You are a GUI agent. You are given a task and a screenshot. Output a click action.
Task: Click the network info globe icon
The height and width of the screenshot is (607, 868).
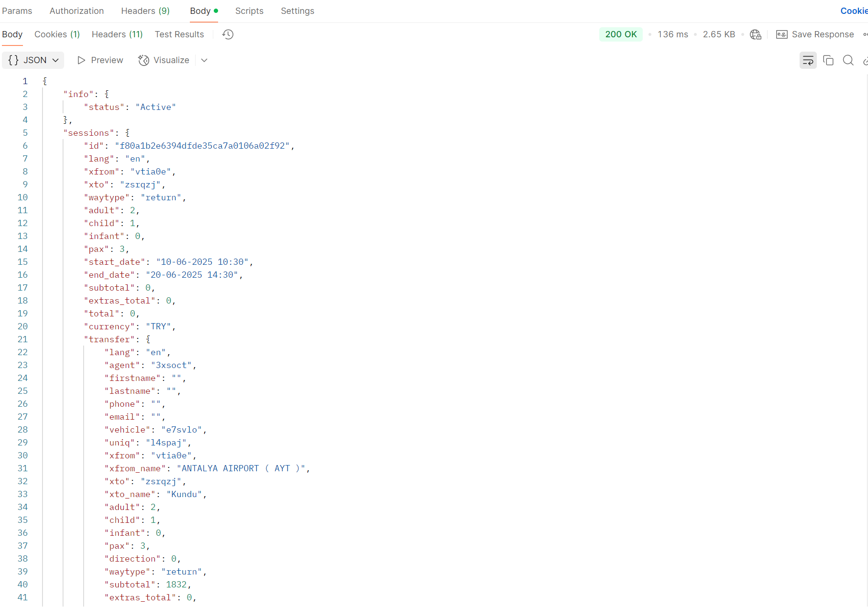click(756, 34)
